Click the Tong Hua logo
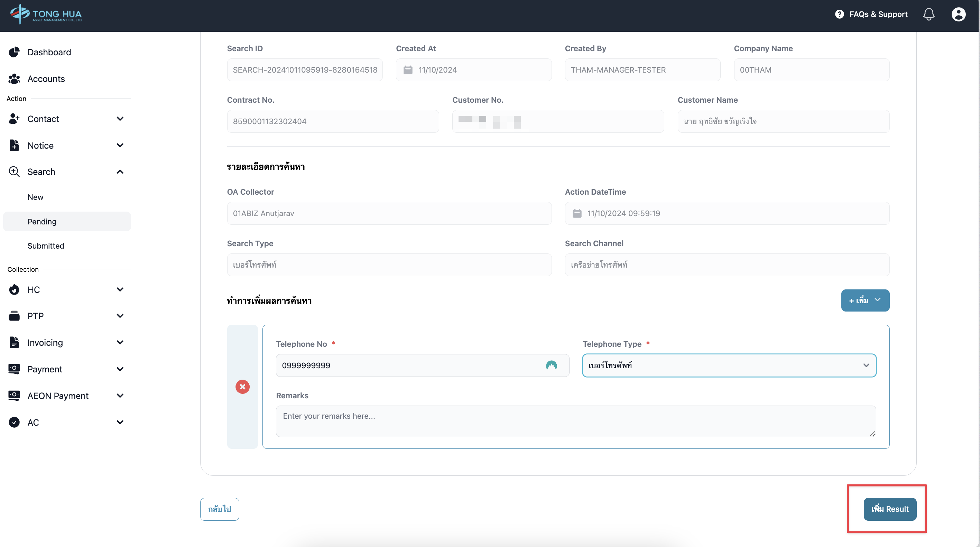The height and width of the screenshot is (547, 980). point(46,15)
